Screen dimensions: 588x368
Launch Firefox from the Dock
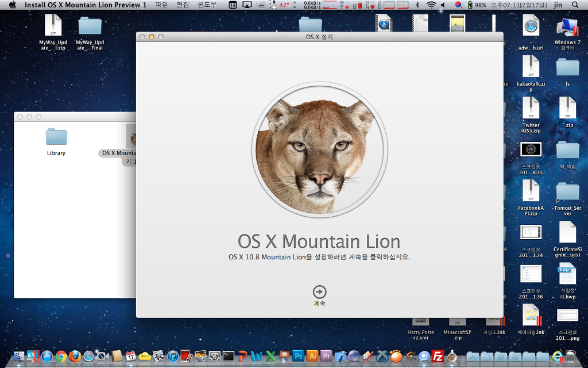[75, 356]
